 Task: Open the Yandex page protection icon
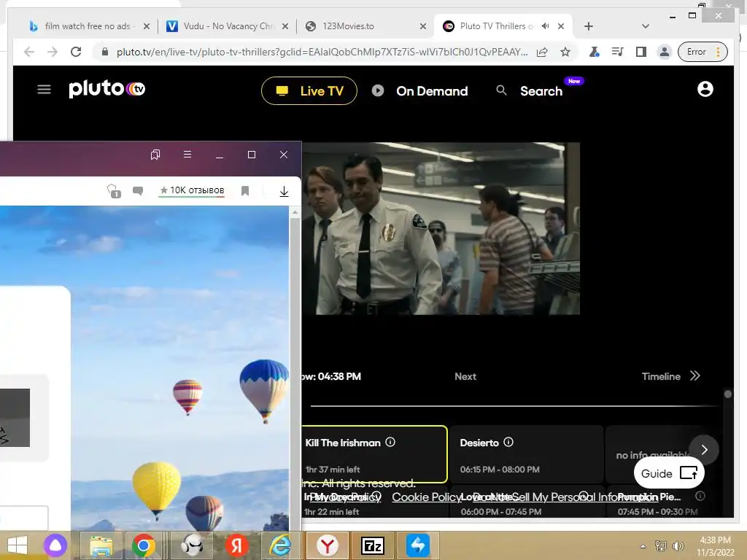click(114, 192)
